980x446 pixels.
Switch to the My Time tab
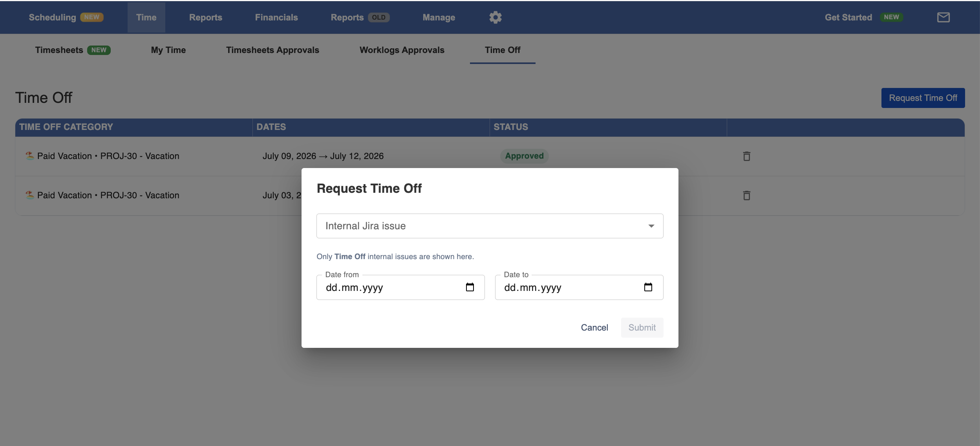click(168, 50)
